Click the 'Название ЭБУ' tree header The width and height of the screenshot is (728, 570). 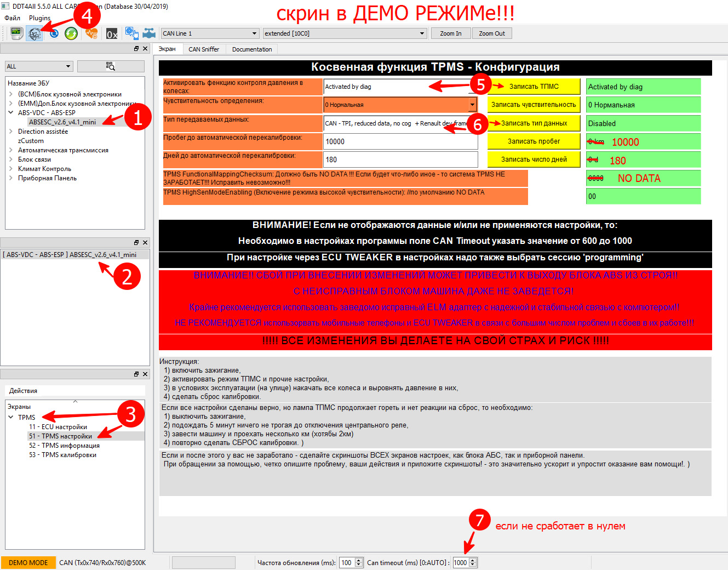point(75,83)
